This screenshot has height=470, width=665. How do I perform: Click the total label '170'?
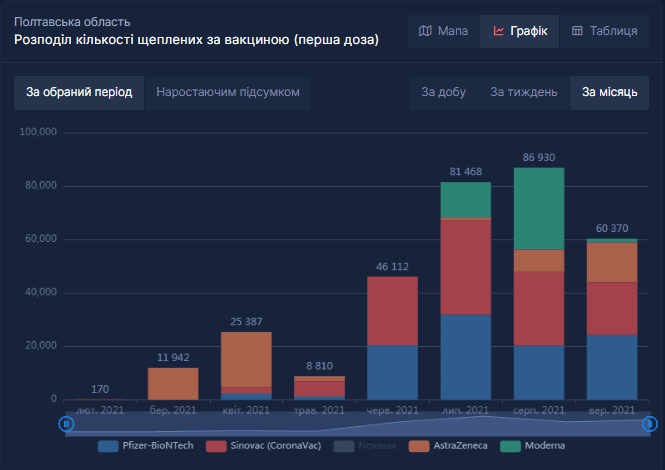point(100,389)
